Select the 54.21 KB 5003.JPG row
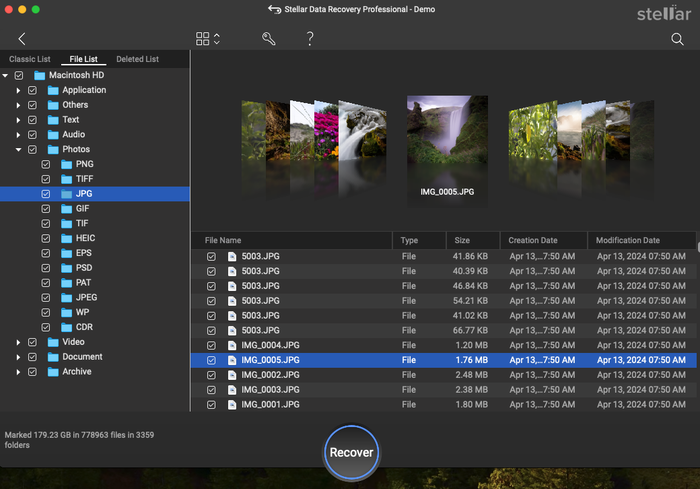The image size is (700, 489). [x=443, y=301]
